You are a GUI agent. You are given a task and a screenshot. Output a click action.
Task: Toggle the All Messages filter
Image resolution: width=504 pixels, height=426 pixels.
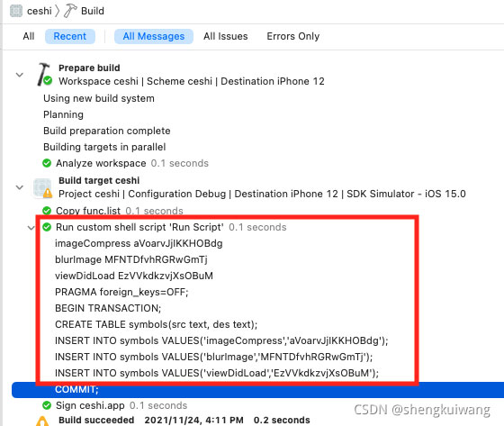coord(154,36)
